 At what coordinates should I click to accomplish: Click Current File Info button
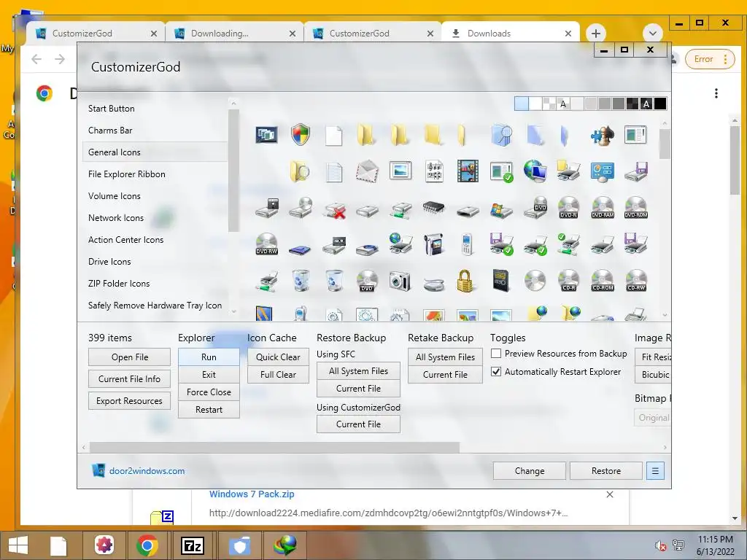(x=130, y=379)
